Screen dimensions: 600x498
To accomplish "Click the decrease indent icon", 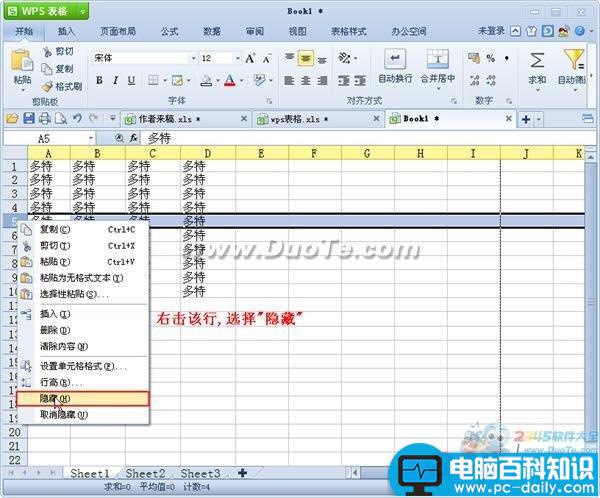I will (x=344, y=81).
